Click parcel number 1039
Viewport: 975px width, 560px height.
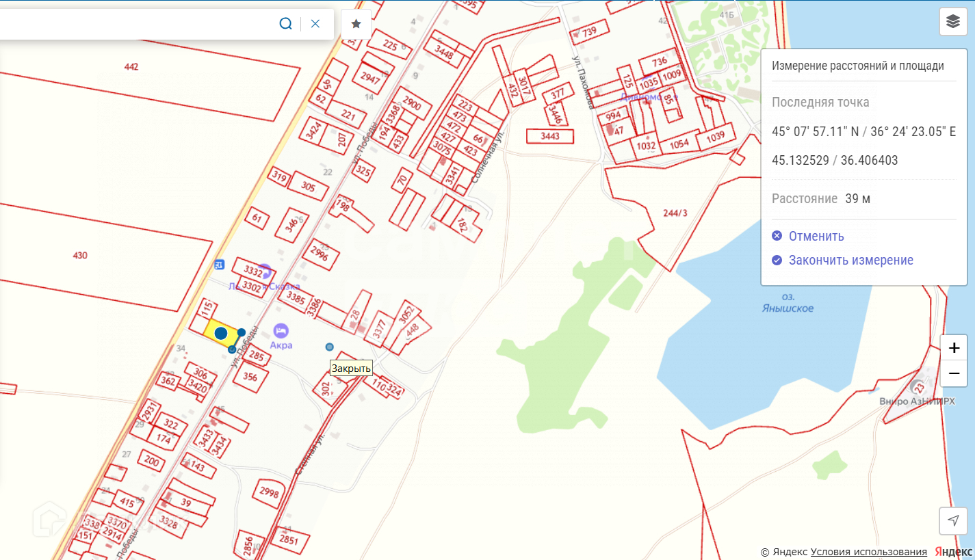point(715,136)
